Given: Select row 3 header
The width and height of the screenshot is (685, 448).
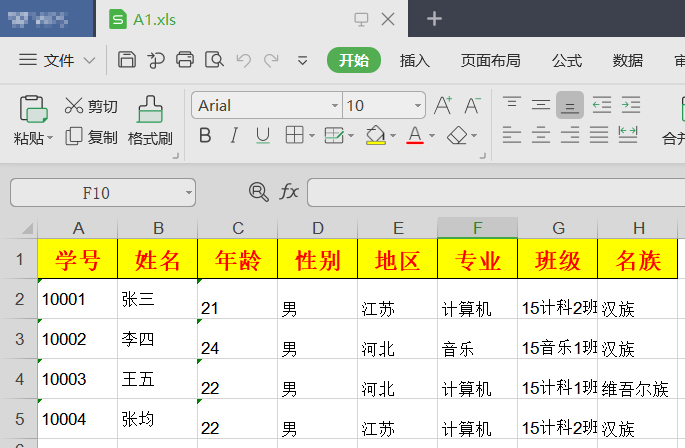Looking at the screenshot, I should [x=19, y=339].
